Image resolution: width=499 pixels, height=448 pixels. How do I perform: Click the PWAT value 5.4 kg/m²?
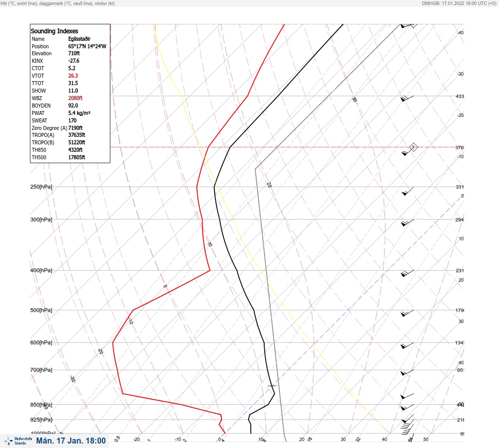79,113
